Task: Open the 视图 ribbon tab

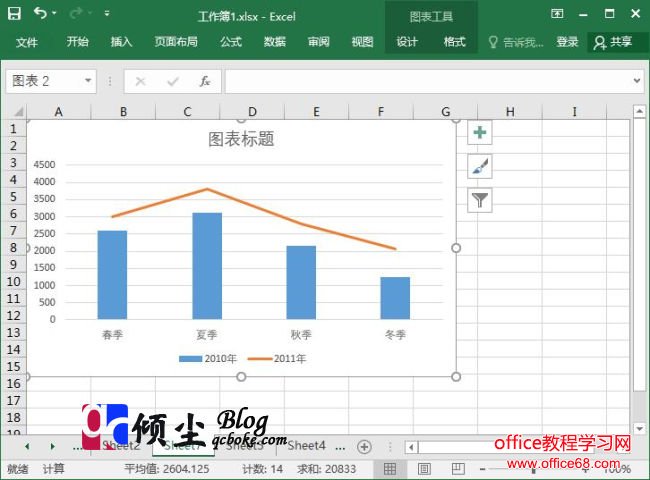Action: point(362,42)
